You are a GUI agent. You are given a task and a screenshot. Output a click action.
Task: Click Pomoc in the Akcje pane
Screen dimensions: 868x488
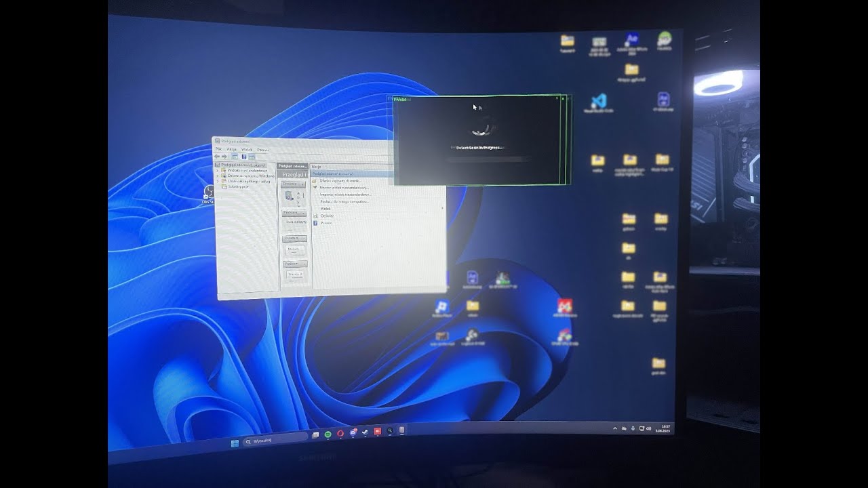(x=326, y=223)
